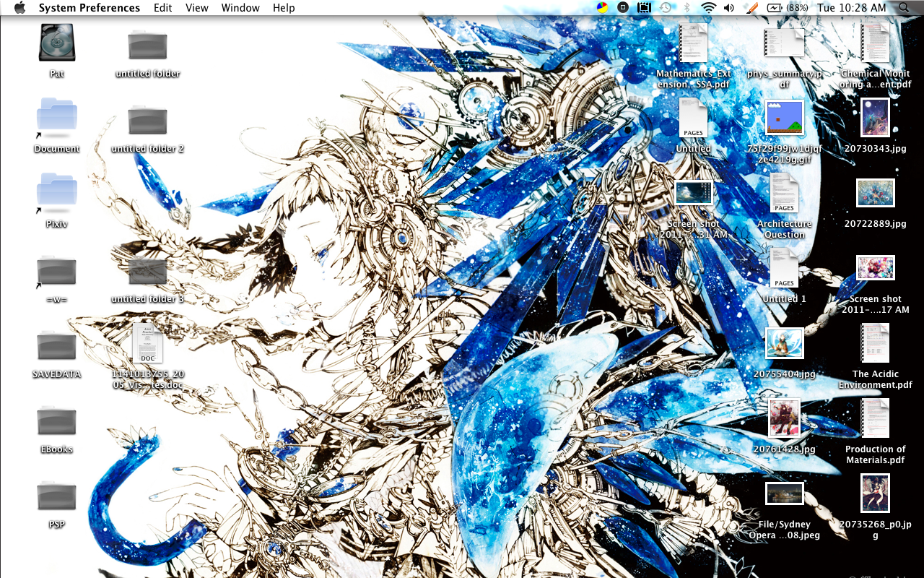
Task: Click the orange pen menu bar icon
Action: pyautogui.click(x=751, y=8)
